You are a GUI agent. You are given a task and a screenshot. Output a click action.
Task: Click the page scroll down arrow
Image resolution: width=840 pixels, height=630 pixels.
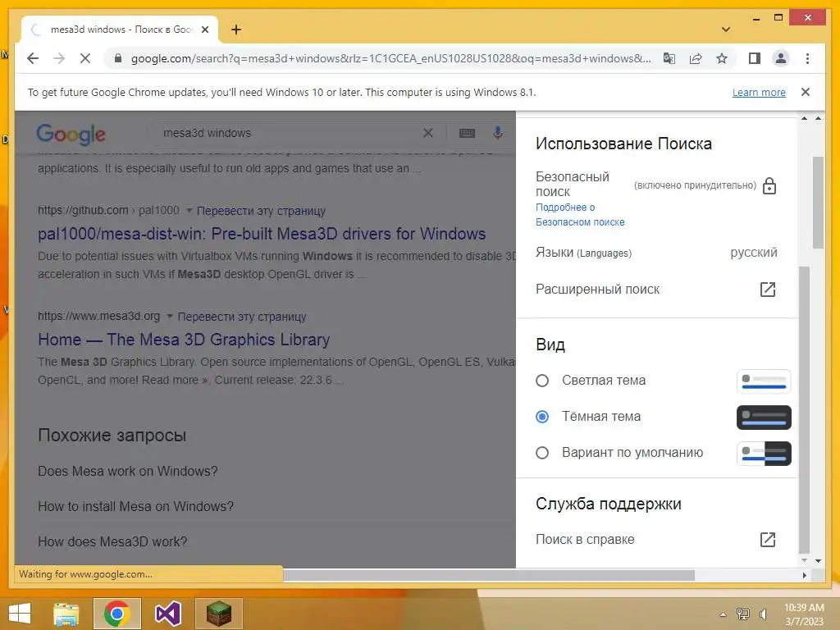pyautogui.click(x=818, y=561)
